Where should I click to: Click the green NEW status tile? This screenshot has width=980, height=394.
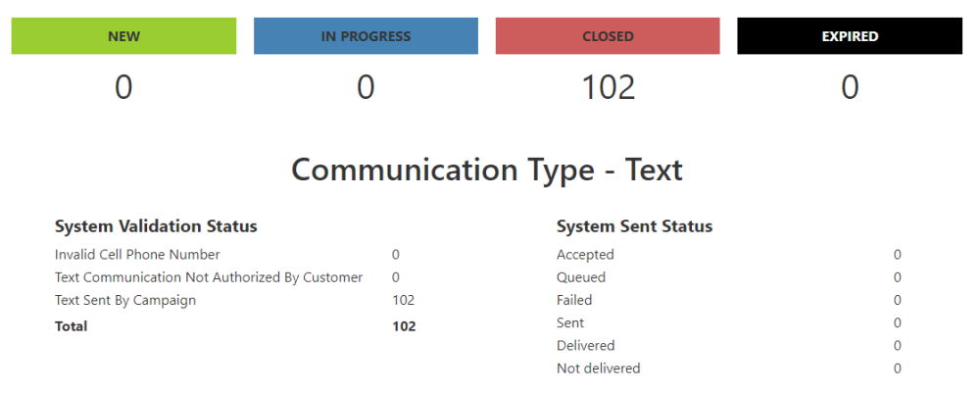click(x=123, y=35)
